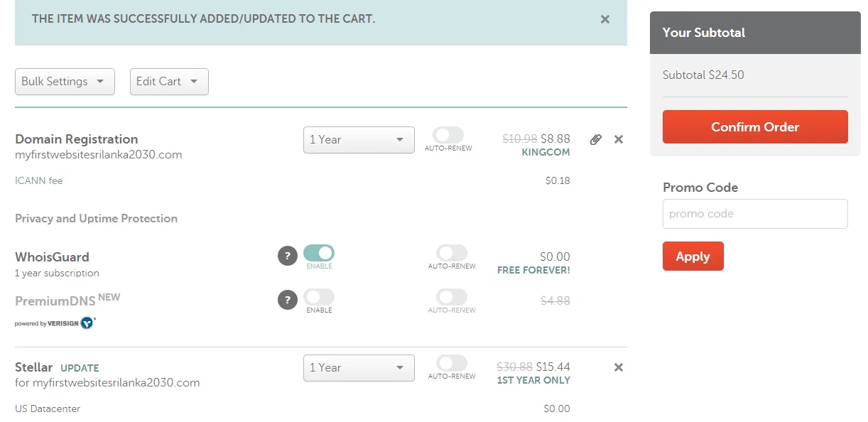Click UPDATE next to Stellar
This screenshot has width=868, height=422.
[80, 368]
